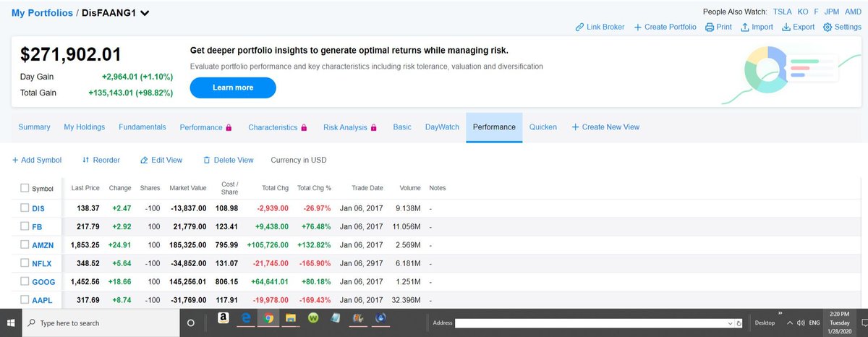Click the Import upload icon
868x337 pixels.
(x=744, y=27)
